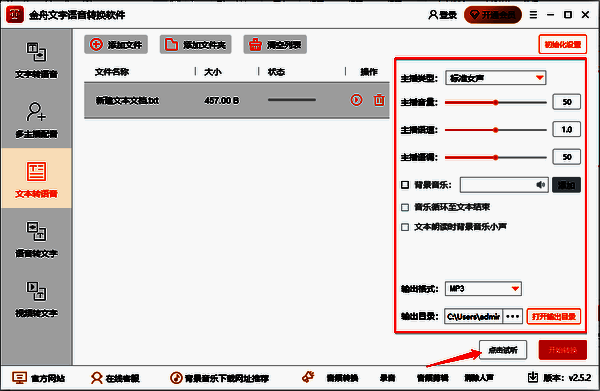Click the 音频转换 bottom link
Viewport: 600px width, 391px height.
(342, 378)
